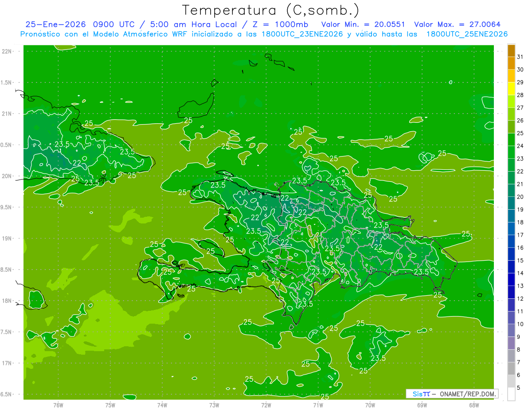Click the 74W longitude axis label
Screen dimensions: 532x411
[162, 405]
